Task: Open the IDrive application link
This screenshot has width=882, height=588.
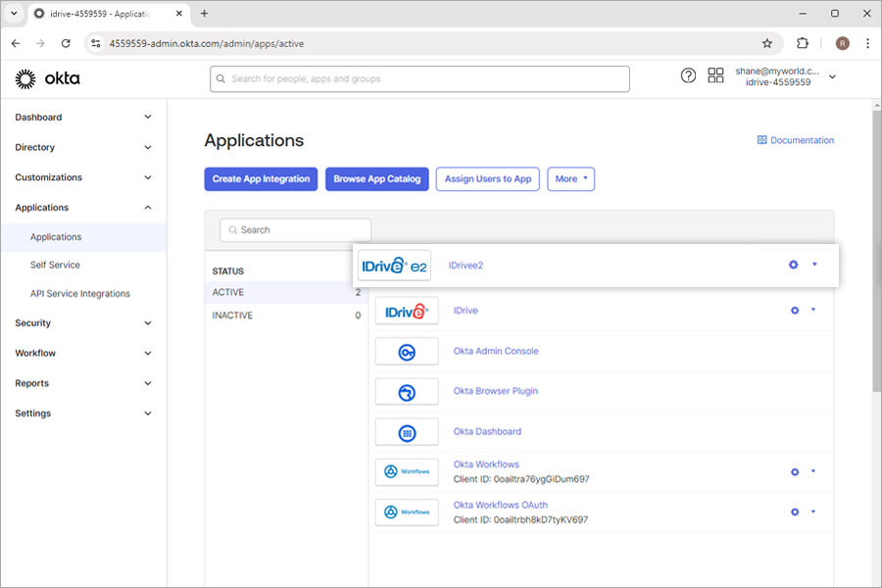Action: (465, 311)
